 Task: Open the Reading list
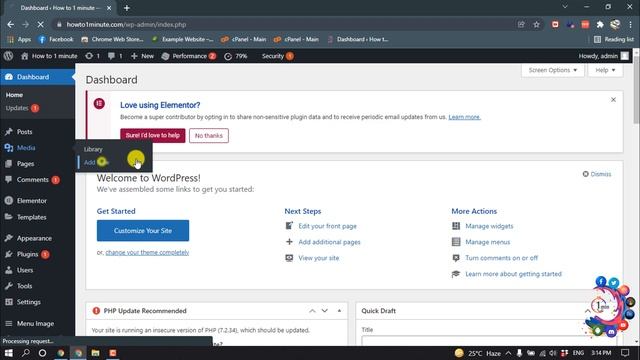click(x=614, y=40)
